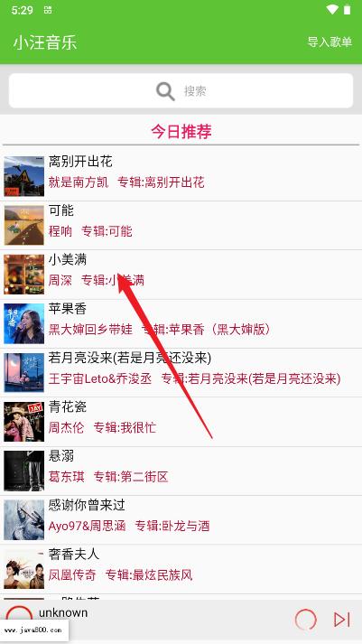This screenshot has width=362, height=644.
Task: Open album cover of 离别开出花
Action: click(x=23, y=176)
